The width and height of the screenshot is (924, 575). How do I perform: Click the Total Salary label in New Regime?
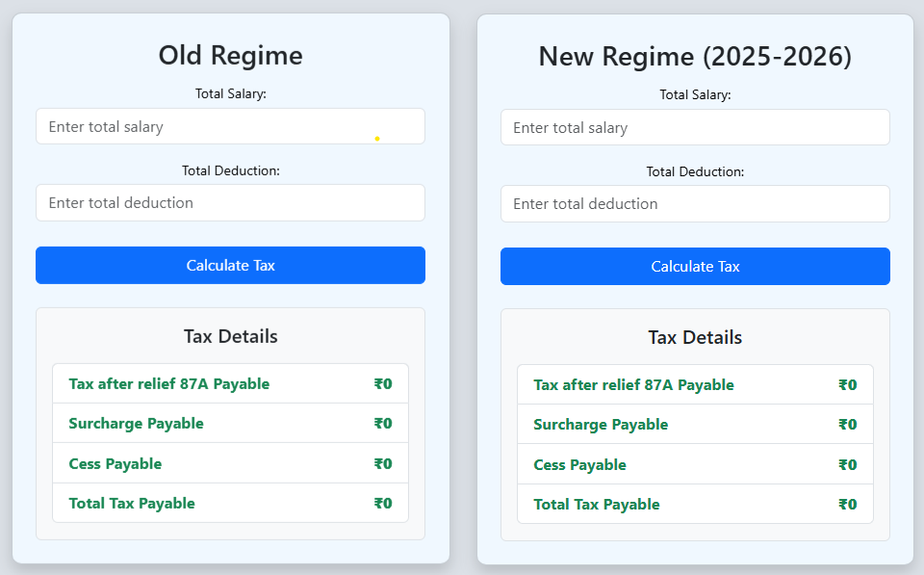695,94
